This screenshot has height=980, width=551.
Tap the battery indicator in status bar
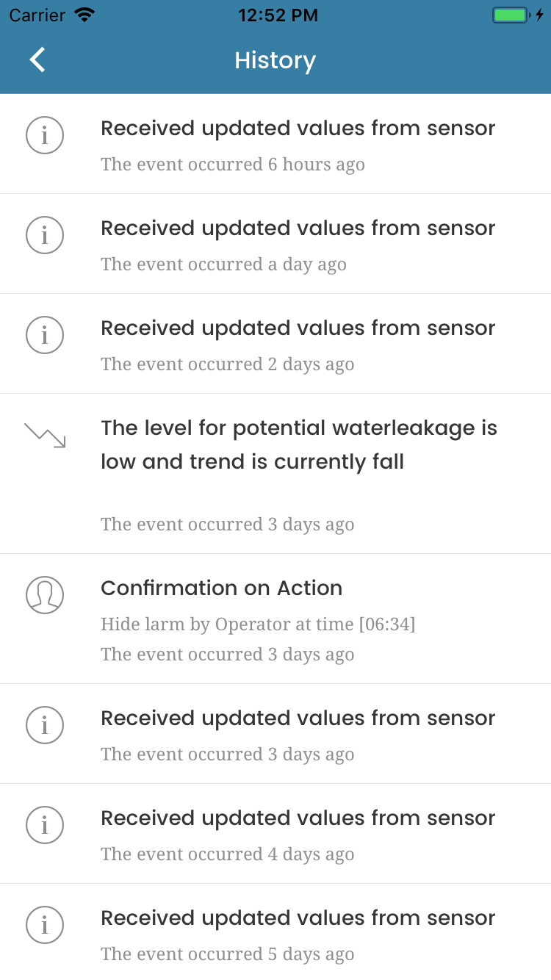(510, 15)
